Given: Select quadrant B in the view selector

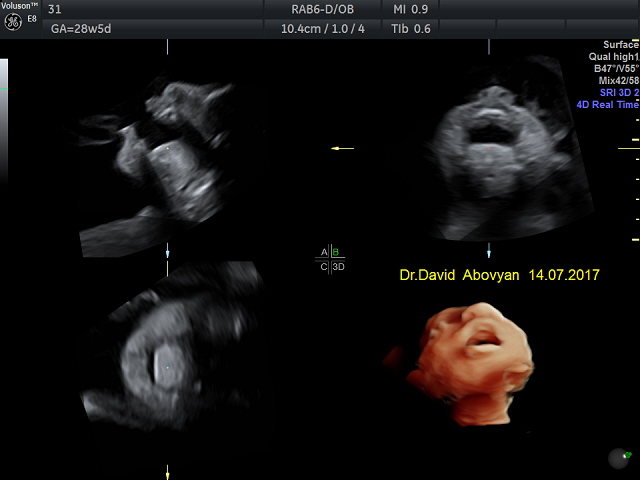Looking at the screenshot, I should pos(336,252).
